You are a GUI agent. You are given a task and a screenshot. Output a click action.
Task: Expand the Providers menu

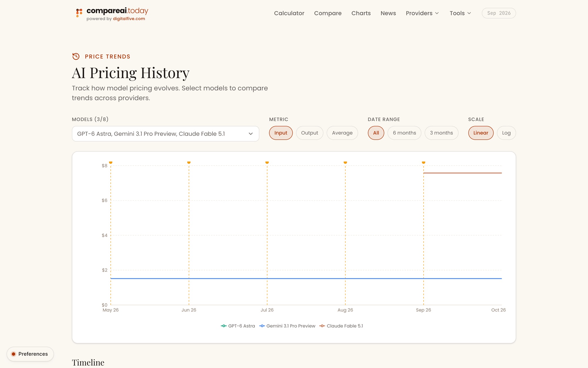tap(422, 13)
